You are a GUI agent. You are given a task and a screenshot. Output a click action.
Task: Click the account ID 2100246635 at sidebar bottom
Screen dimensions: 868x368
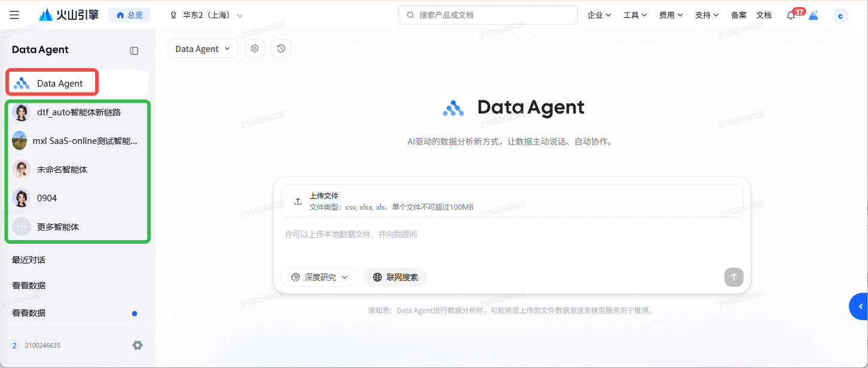tap(42, 345)
